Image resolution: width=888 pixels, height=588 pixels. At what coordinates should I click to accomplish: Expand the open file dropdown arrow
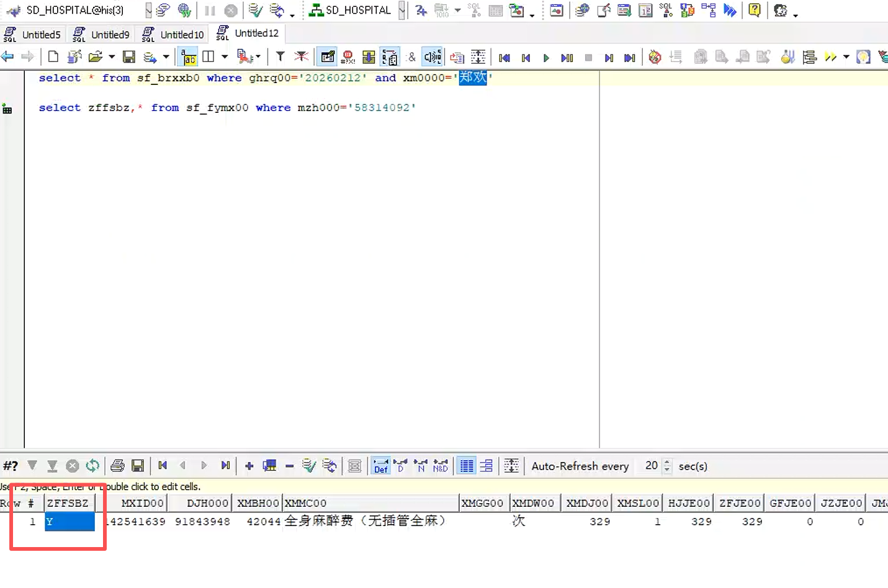tap(112, 57)
